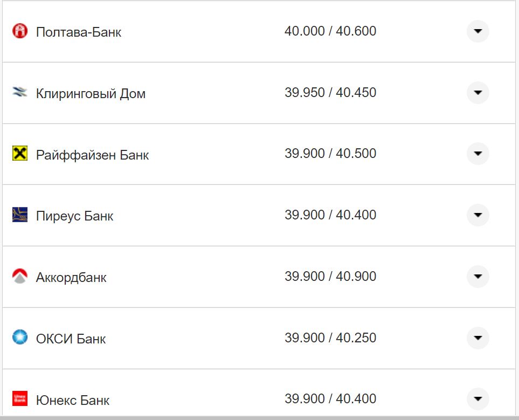Image resolution: width=519 pixels, height=420 pixels.
Task: Expand the ОКСИ Банк row
Action: pyautogui.click(x=478, y=338)
